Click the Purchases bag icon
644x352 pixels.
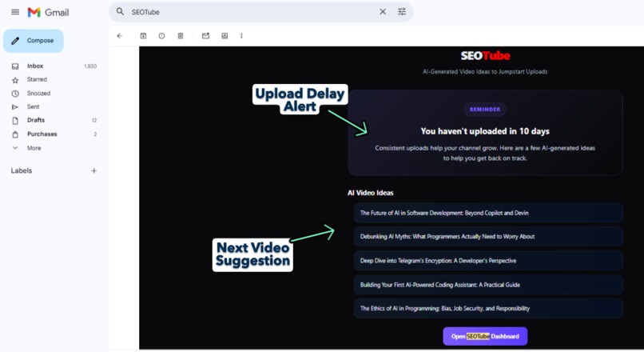[x=15, y=134]
